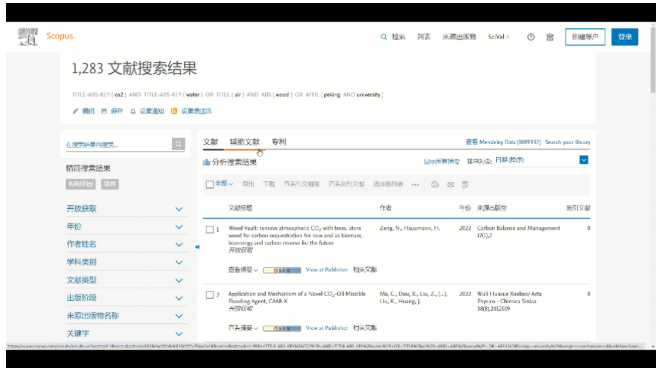Click the RSS feed setup icon
The width and height of the screenshot is (660, 368).
pyautogui.click(x=174, y=111)
